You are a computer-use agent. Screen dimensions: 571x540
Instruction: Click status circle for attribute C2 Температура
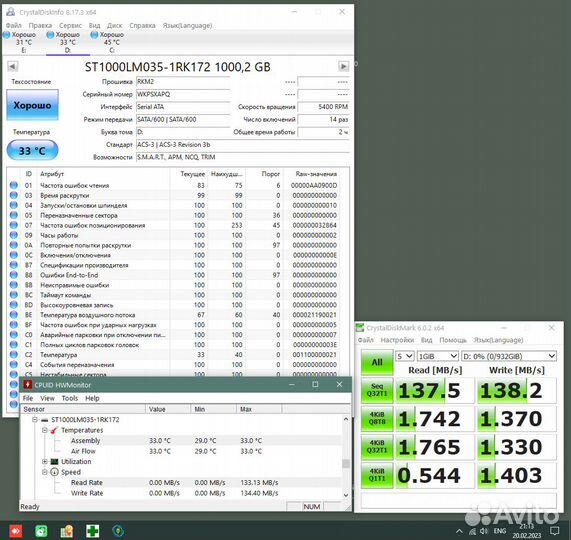pyautogui.click(x=14, y=354)
